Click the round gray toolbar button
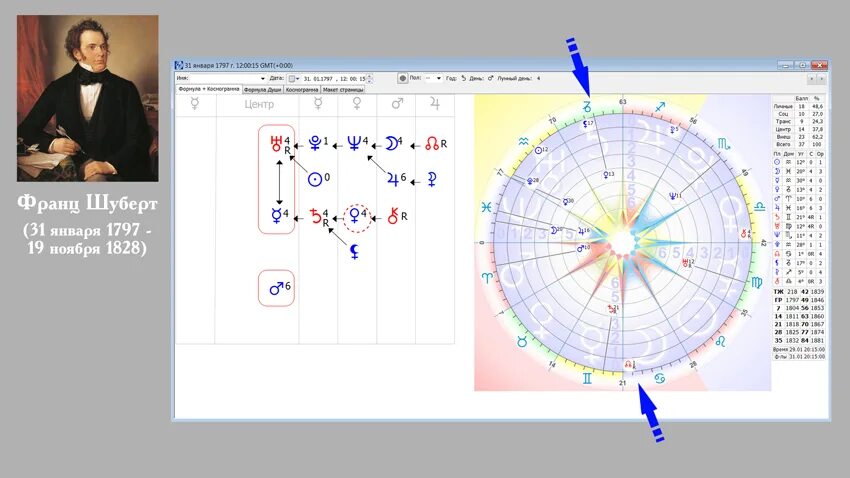Screen dimensions: 850x478 [x=402, y=79]
